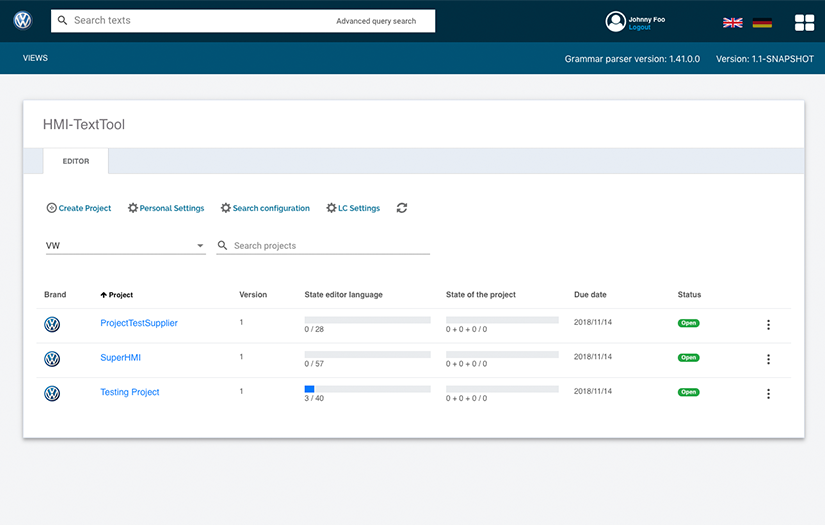
Task: Open the three-dot menu for Testing Project
Action: pos(768,394)
